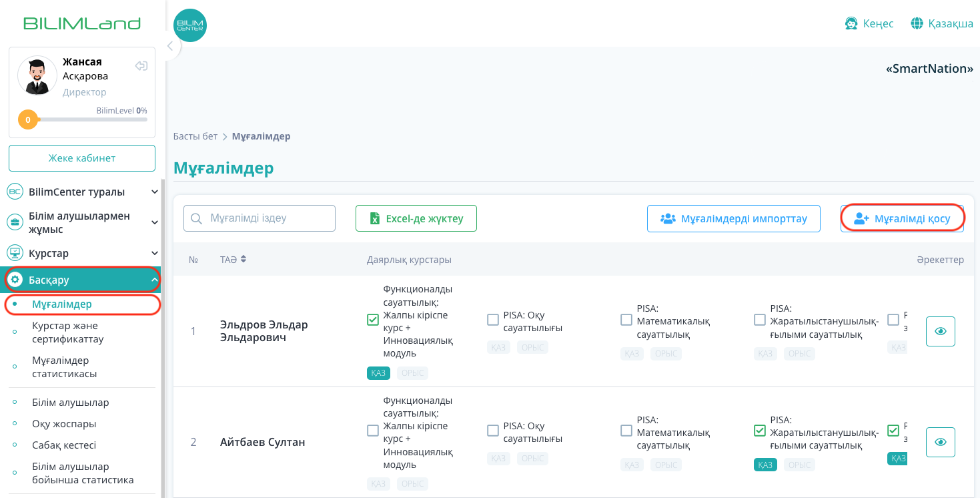
Task: Click Мұғалімдерді импорттау button
Action: coord(734,218)
